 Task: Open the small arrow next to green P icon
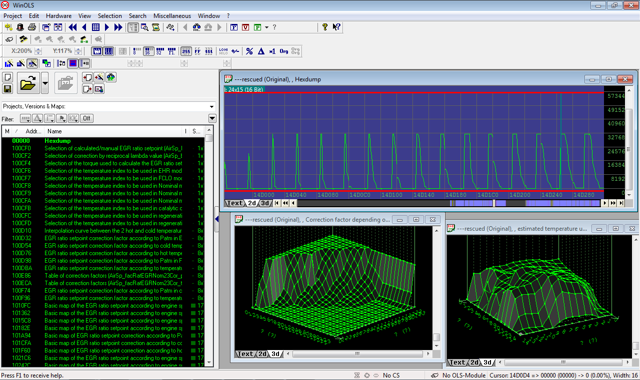[x=267, y=27]
